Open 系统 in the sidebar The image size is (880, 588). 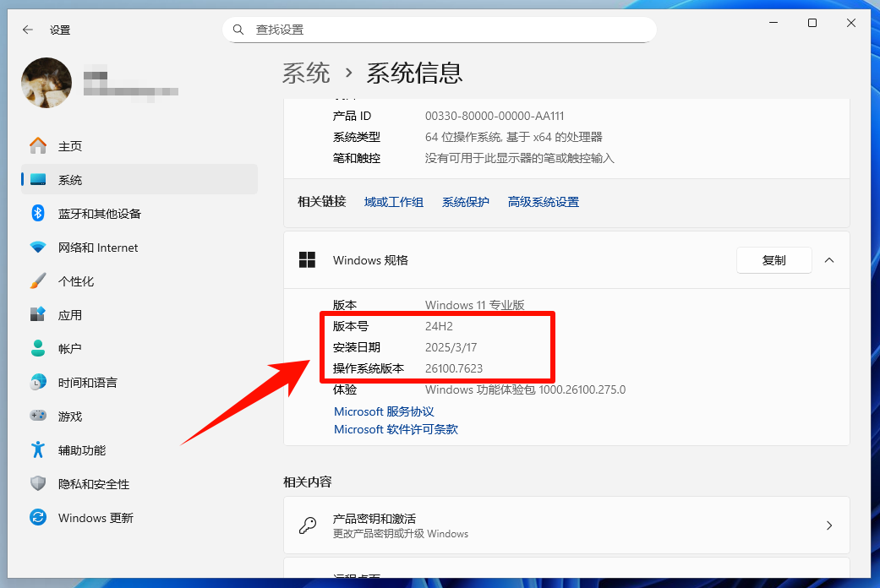coord(139,180)
